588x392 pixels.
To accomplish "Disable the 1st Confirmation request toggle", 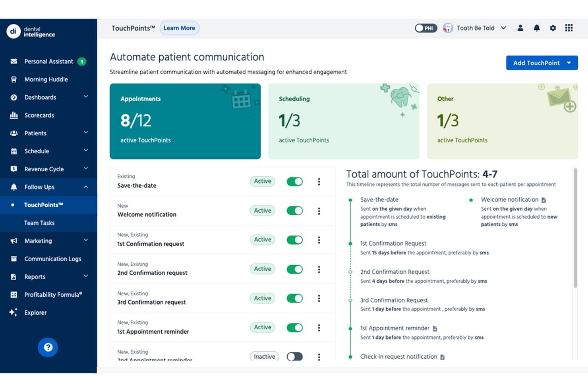I will point(295,240).
